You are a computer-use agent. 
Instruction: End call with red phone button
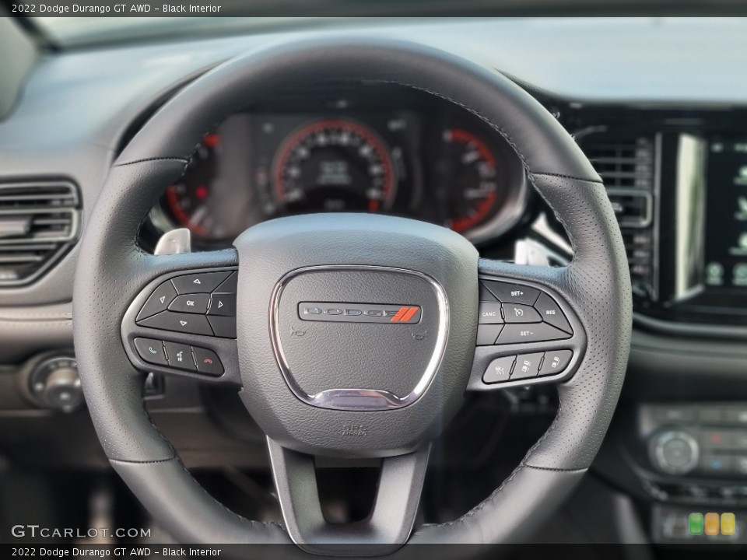point(208,361)
